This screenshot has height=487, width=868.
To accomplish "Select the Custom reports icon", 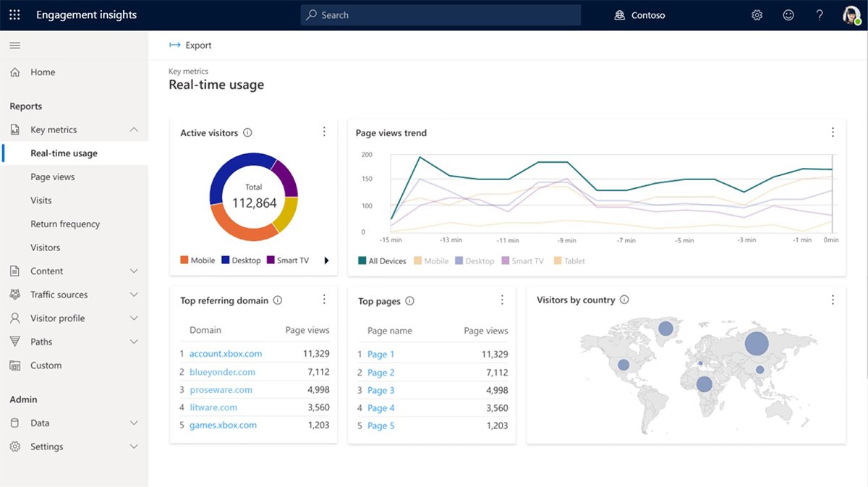I will [16, 365].
